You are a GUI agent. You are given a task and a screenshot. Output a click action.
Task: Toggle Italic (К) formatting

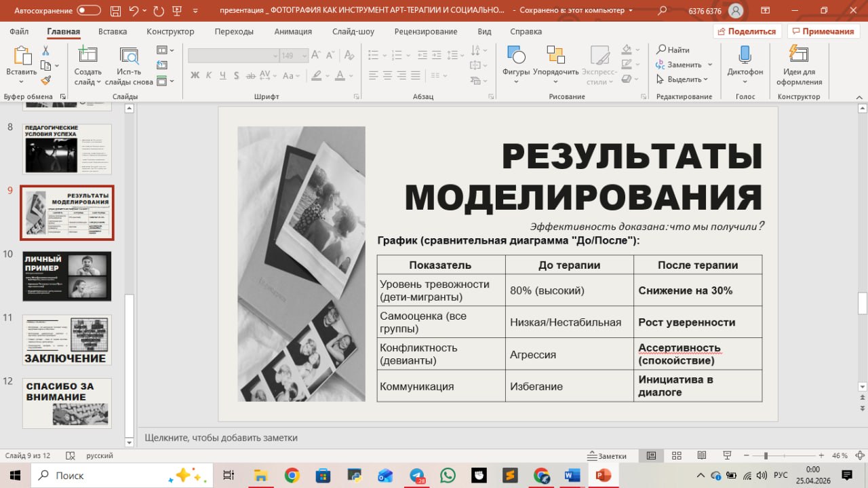209,75
